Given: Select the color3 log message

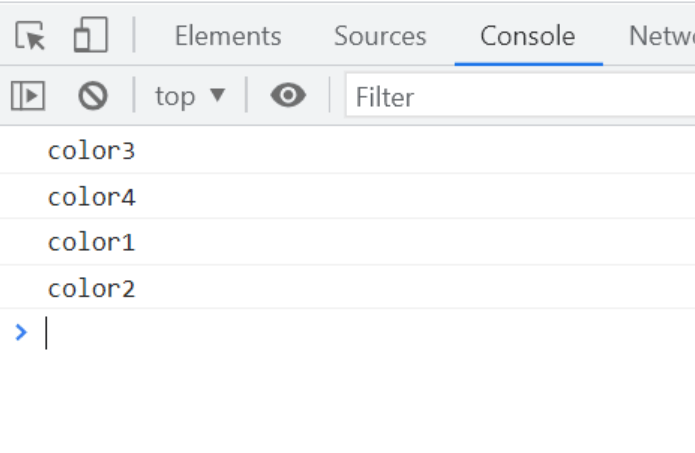Looking at the screenshot, I should pos(91,151).
